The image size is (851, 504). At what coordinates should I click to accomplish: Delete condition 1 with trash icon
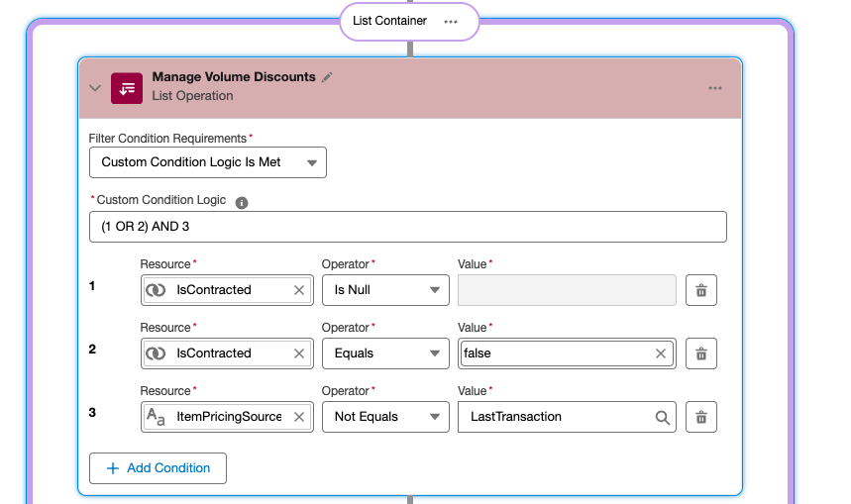point(700,290)
